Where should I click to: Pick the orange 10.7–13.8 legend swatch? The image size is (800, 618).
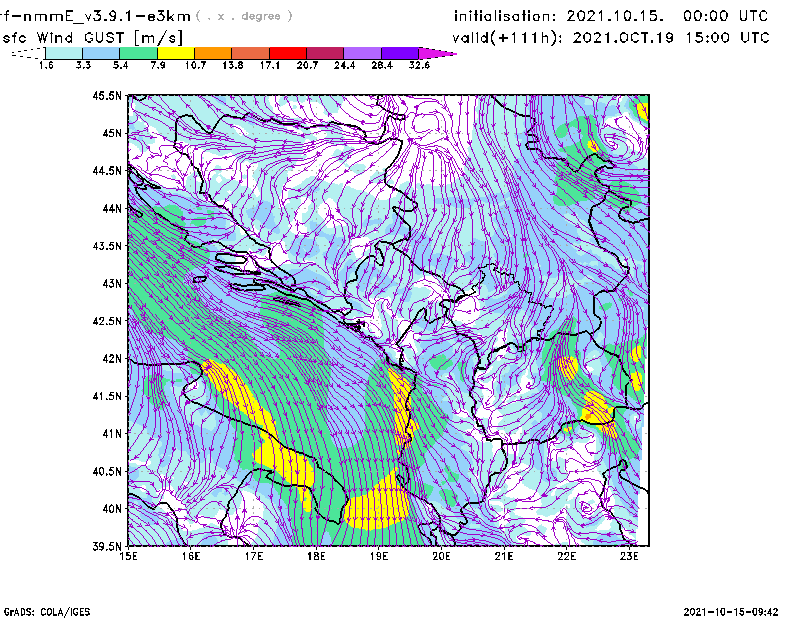(x=213, y=53)
